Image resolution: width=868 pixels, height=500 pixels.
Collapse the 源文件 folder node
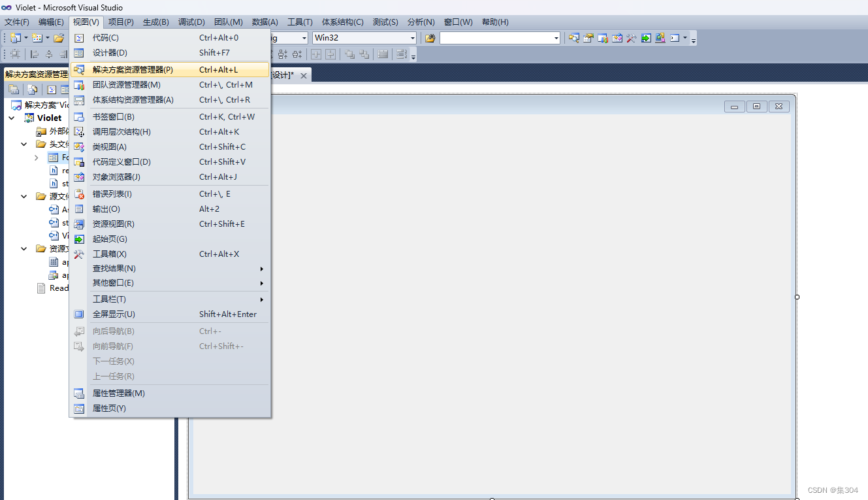(x=24, y=196)
